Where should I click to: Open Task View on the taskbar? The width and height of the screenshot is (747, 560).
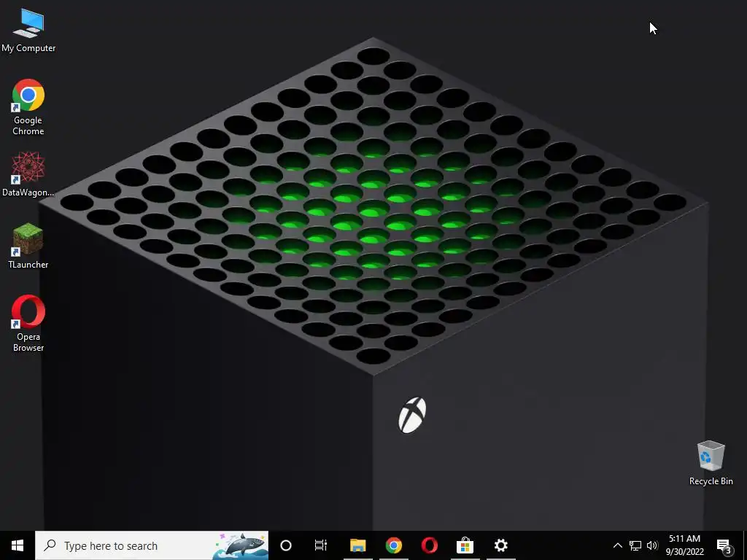tap(321, 545)
